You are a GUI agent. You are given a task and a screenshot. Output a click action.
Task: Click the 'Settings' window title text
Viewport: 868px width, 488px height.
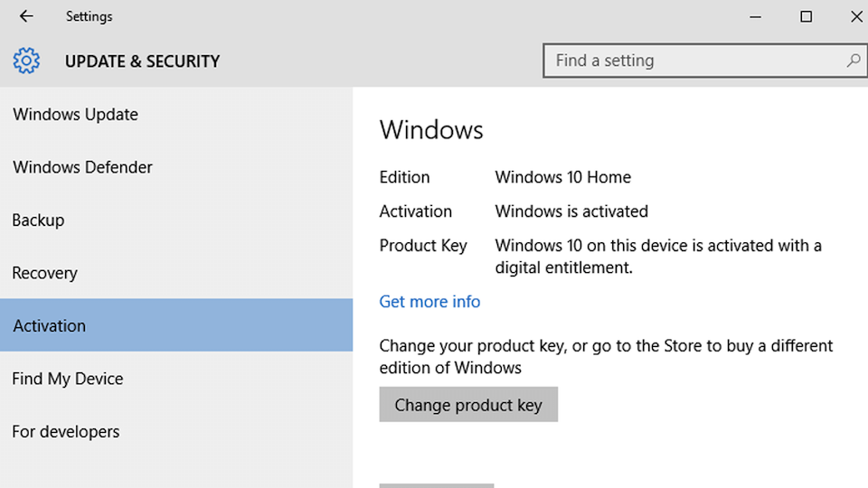(x=90, y=16)
